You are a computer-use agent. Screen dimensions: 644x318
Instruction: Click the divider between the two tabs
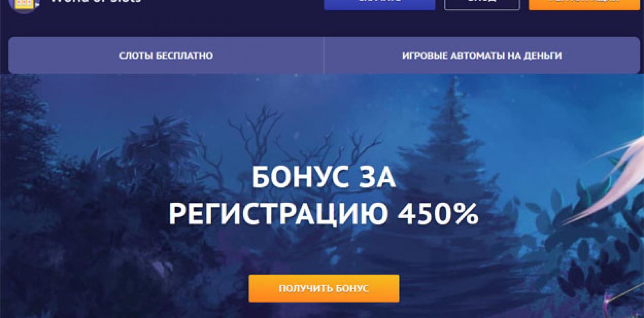[324, 55]
